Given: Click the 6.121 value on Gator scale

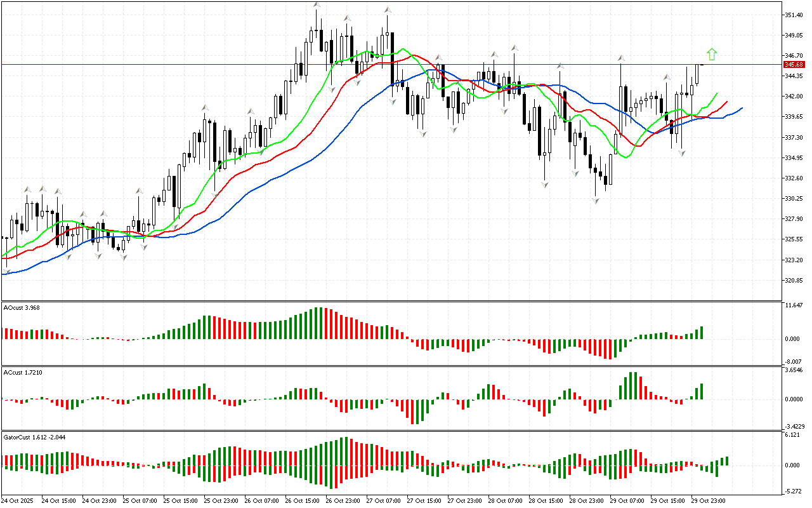Looking at the screenshot, I should pyautogui.click(x=792, y=435).
